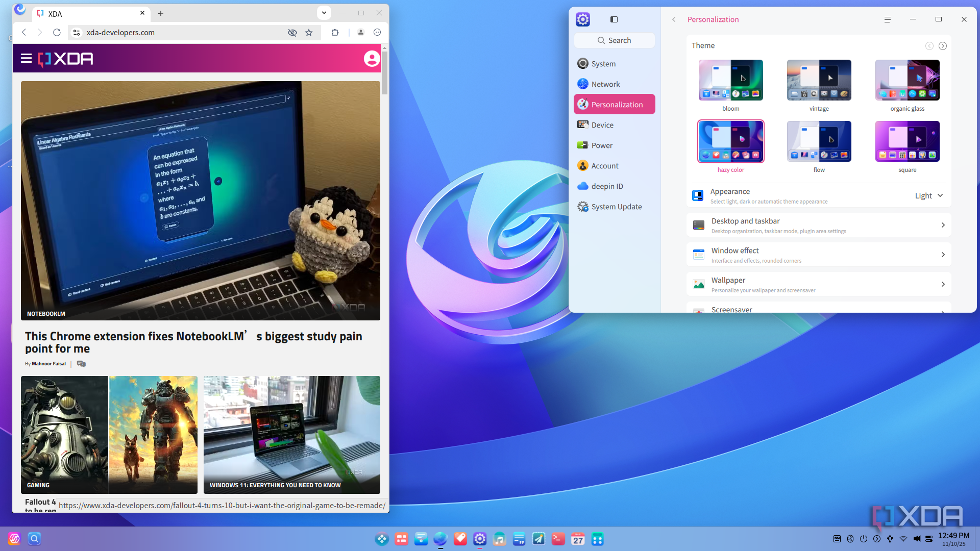The width and height of the screenshot is (980, 551).
Task: Open XDA user account avatar
Action: coord(372,59)
